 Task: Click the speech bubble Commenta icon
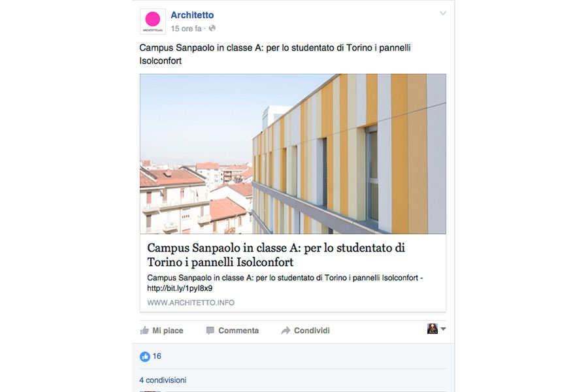point(210,331)
